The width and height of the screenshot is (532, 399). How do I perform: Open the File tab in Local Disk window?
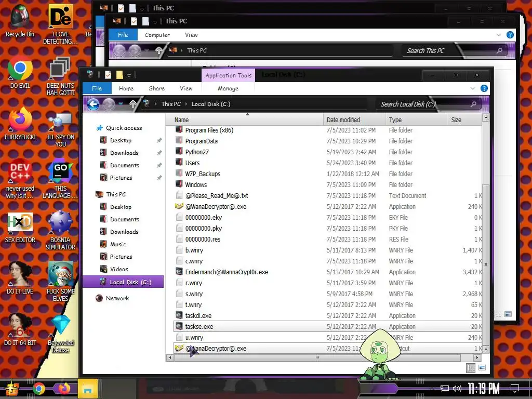point(97,88)
